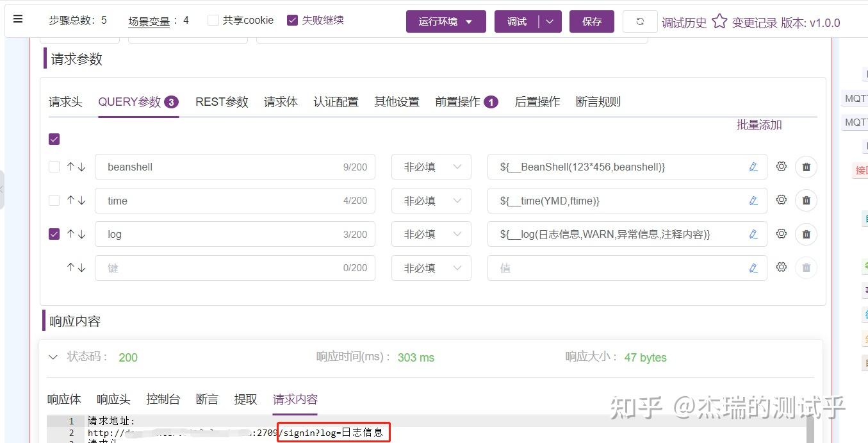This screenshot has height=443, width=868.
Task: Toggle 共享cookie checkbox
Action: (x=213, y=21)
